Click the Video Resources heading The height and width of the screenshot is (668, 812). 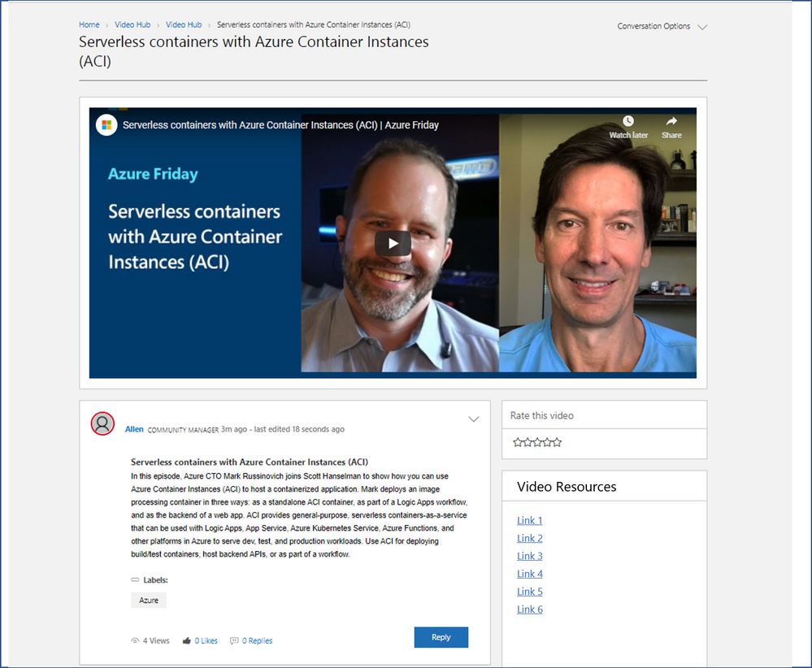click(x=567, y=487)
